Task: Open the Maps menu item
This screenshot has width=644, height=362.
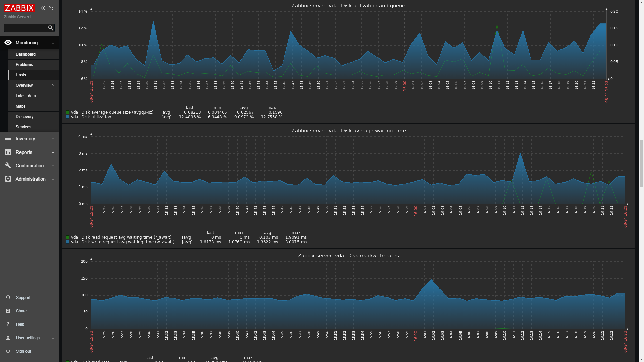Action: pyautogui.click(x=33, y=106)
